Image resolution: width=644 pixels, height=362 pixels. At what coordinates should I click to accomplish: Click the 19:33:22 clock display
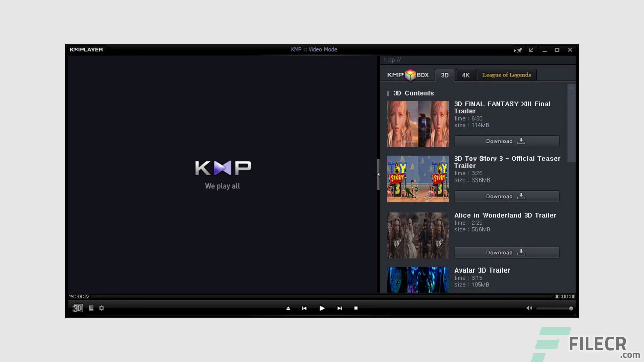coord(79,297)
